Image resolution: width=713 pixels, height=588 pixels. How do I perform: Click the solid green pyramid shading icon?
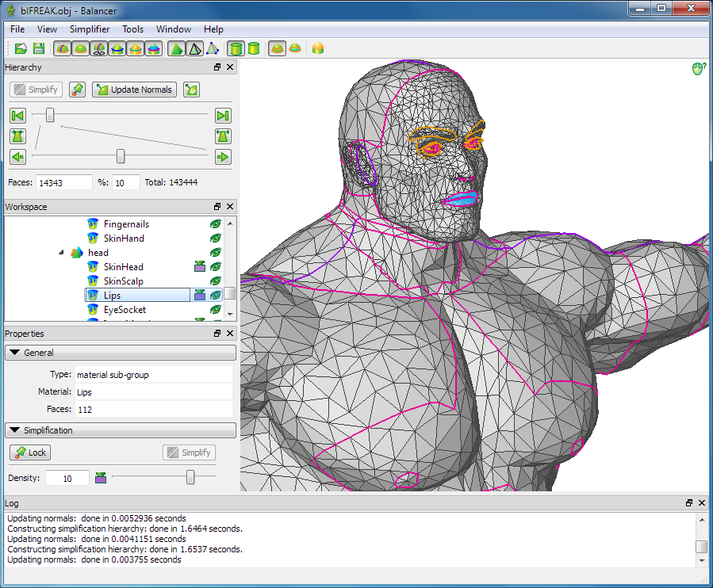(x=177, y=49)
